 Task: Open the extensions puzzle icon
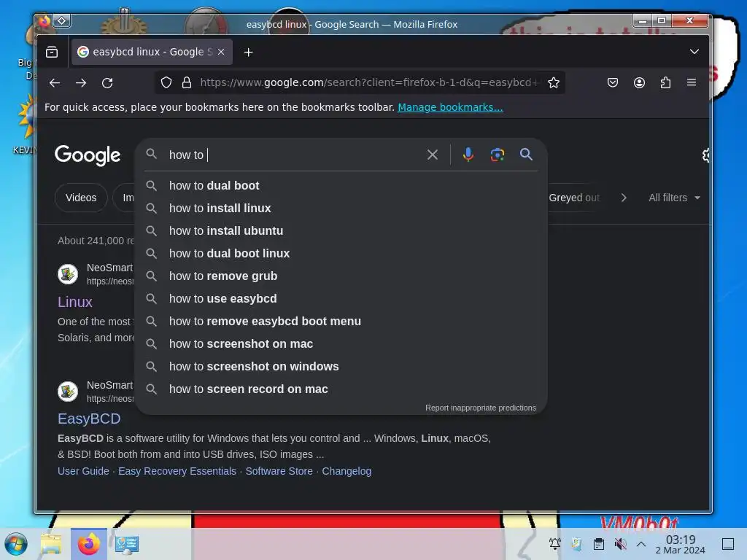pos(665,83)
